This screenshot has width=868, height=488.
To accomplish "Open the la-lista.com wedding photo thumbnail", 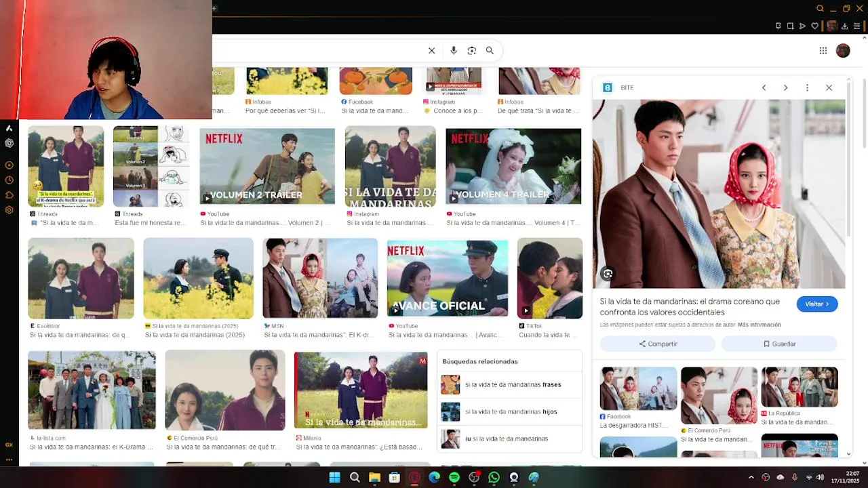I will click(92, 390).
